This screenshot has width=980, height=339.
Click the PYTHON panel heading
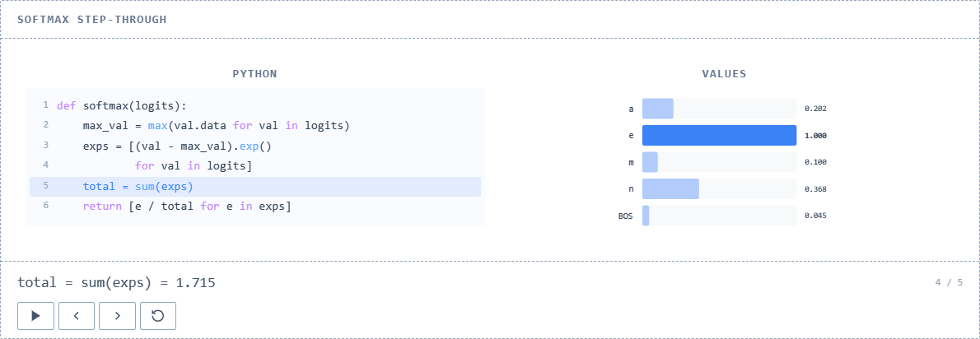tap(255, 74)
